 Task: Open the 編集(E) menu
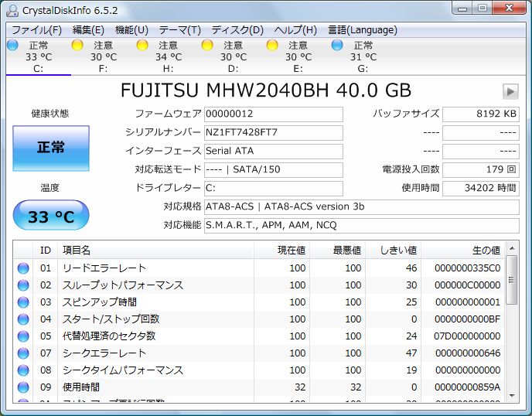tap(88, 30)
